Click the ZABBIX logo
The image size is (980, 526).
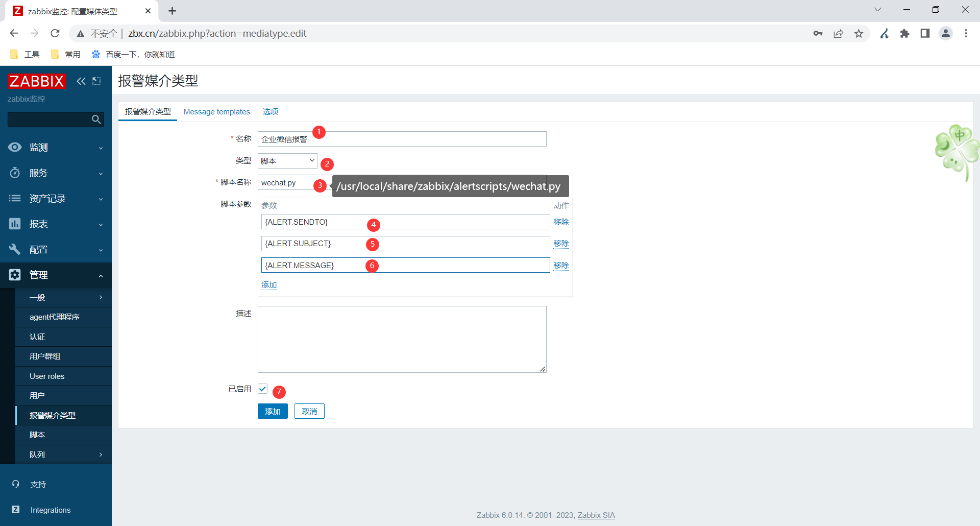[x=37, y=81]
